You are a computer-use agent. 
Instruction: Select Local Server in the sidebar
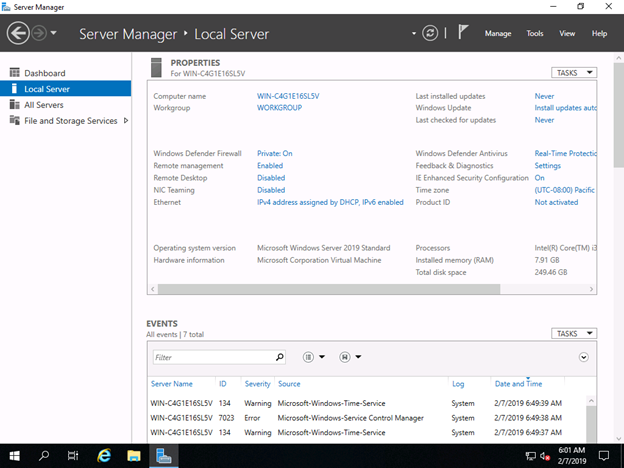click(65, 89)
